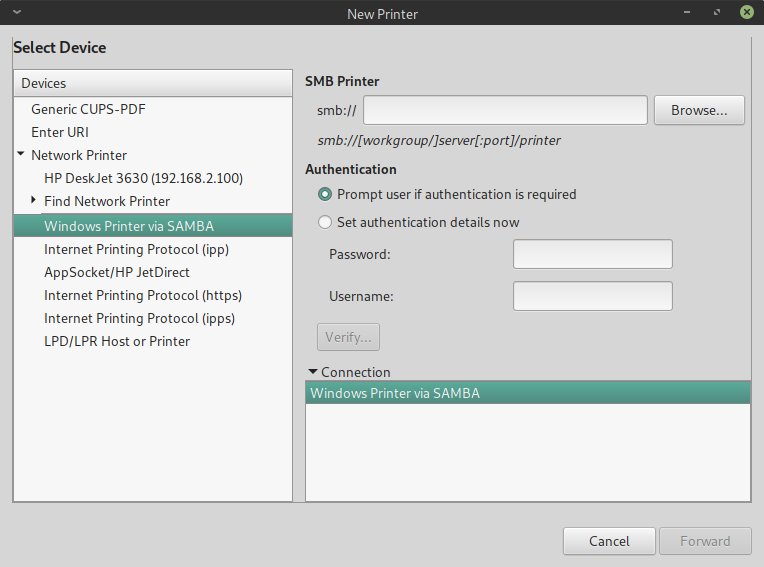Focus the Username text field
764x567 pixels.
coord(592,296)
